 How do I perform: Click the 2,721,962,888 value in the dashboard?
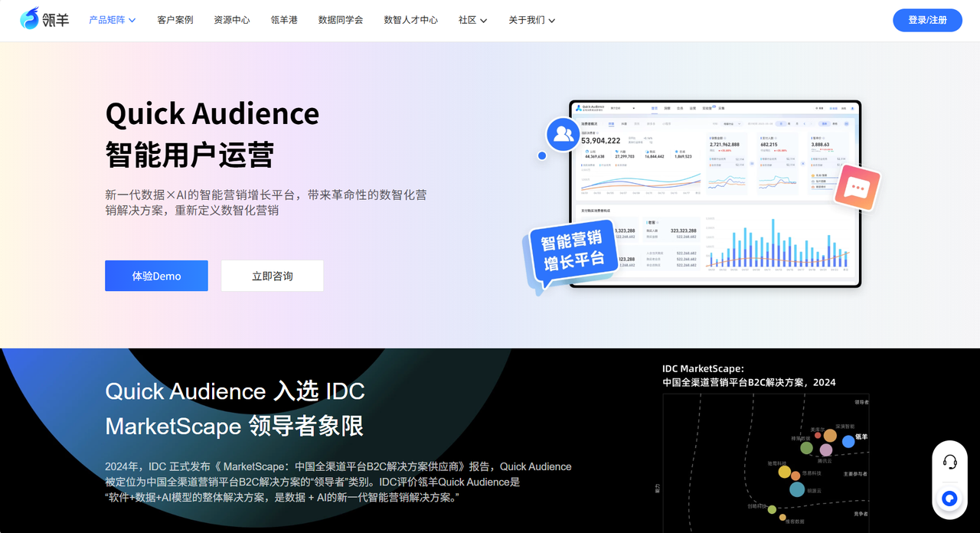724,144
